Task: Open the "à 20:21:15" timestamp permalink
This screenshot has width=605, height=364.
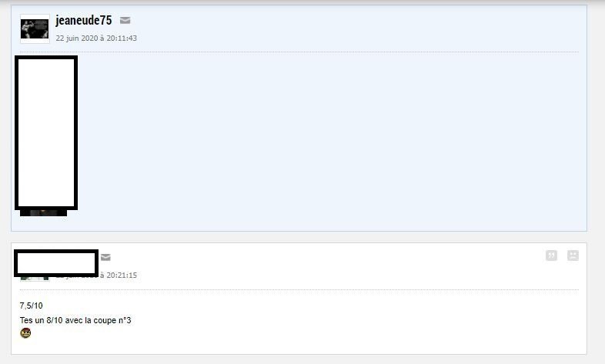Action: (x=119, y=276)
